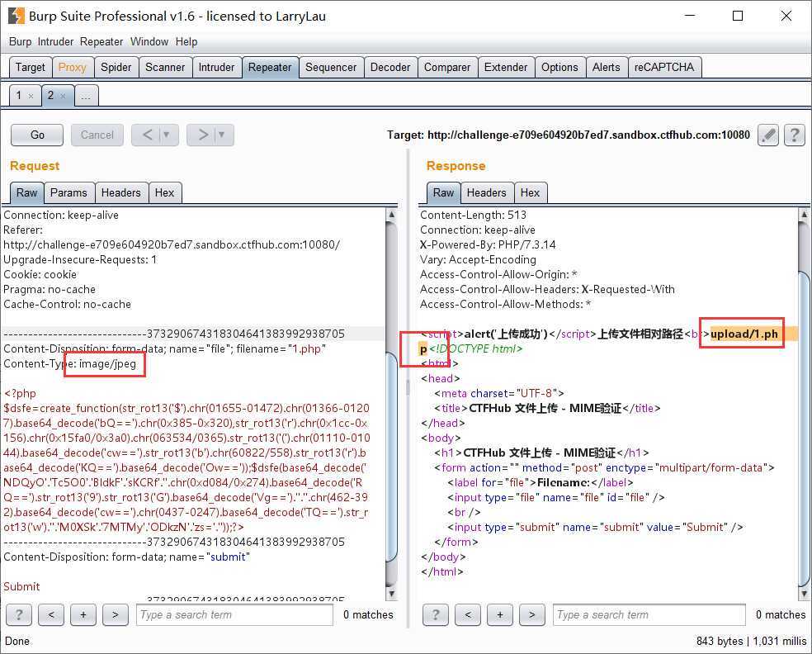Switch to the Intruder tool tab
This screenshot has height=654, width=812.
click(216, 68)
